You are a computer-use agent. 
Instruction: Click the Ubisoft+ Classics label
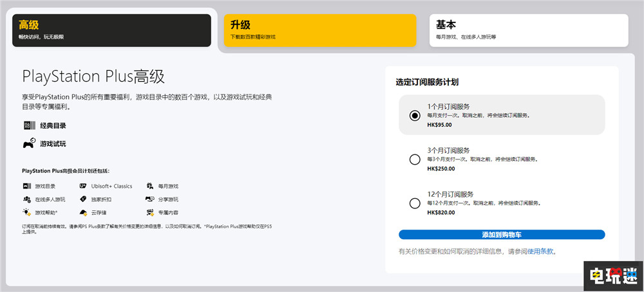pos(111,186)
